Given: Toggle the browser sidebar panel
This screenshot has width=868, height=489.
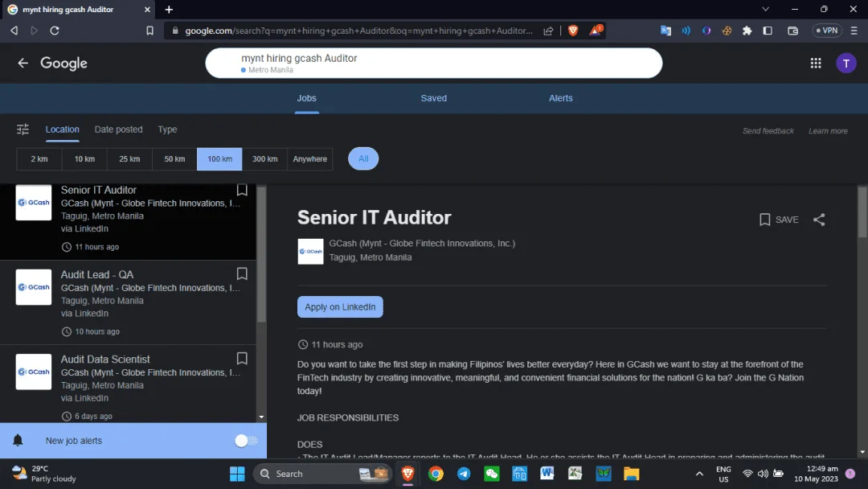Looking at the screenshot, I should coord(768,31).
